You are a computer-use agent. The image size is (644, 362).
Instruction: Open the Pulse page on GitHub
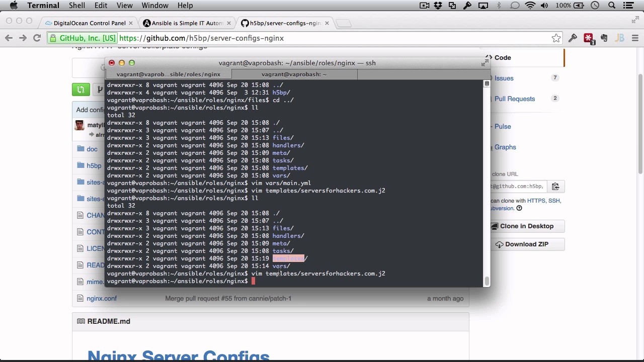[x=502, y=126]
